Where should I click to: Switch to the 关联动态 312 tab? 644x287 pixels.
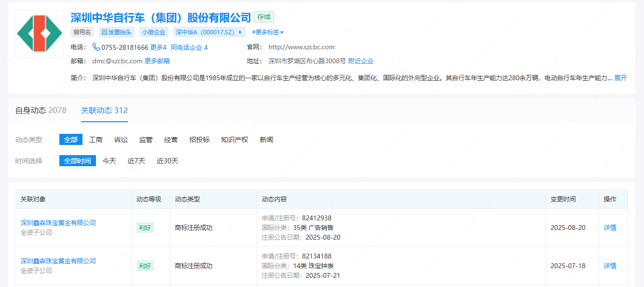click(104, 111)
